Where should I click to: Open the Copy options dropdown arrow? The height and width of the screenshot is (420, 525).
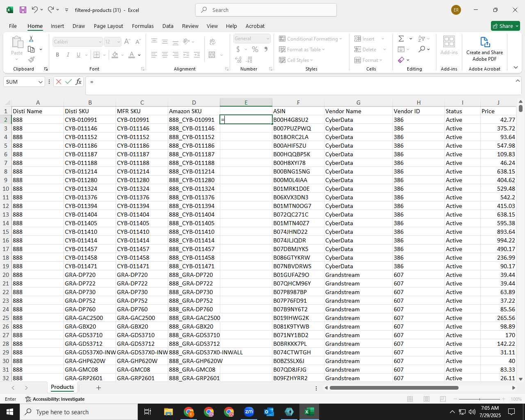coord(41,49)
